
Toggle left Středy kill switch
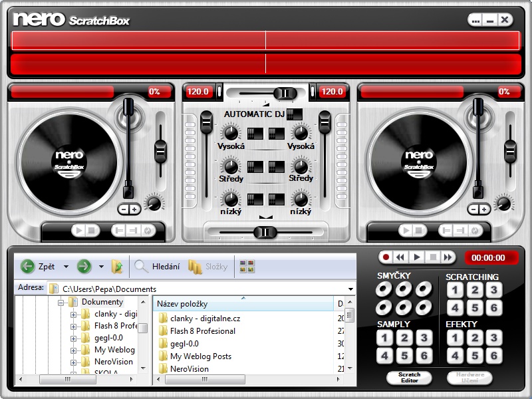[255, 167]
